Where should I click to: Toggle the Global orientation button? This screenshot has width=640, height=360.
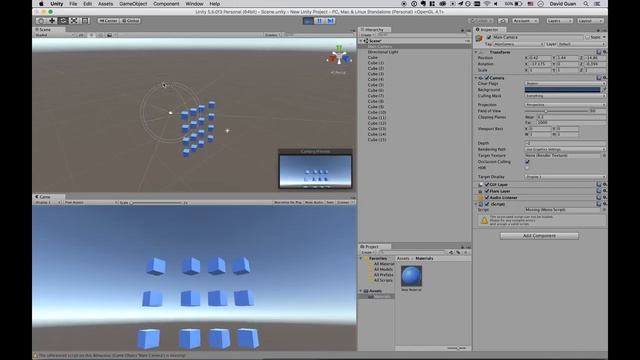click(131, 20)
